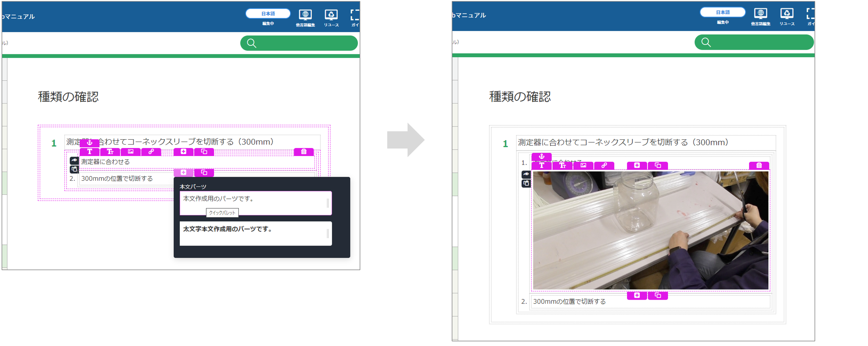Toggle 日本語 language pill in right screenshot
The image size is (868, 346).
722,12
